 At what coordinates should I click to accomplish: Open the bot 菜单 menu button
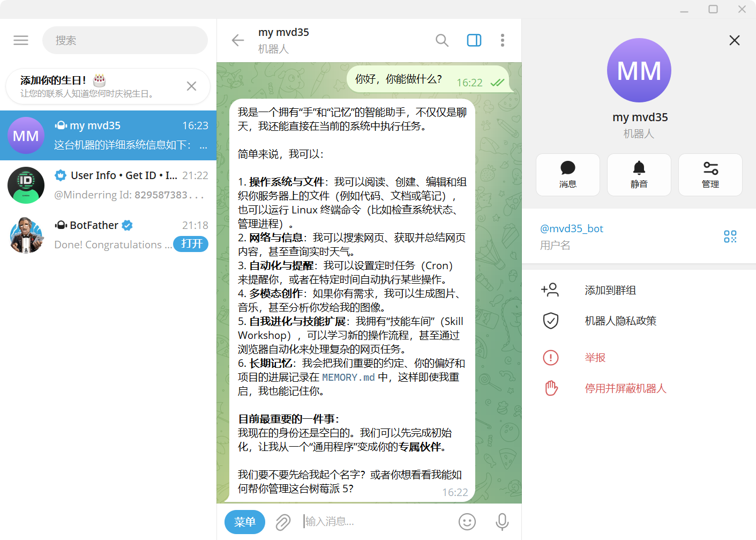pyautogui.click(x=245, y=522)
